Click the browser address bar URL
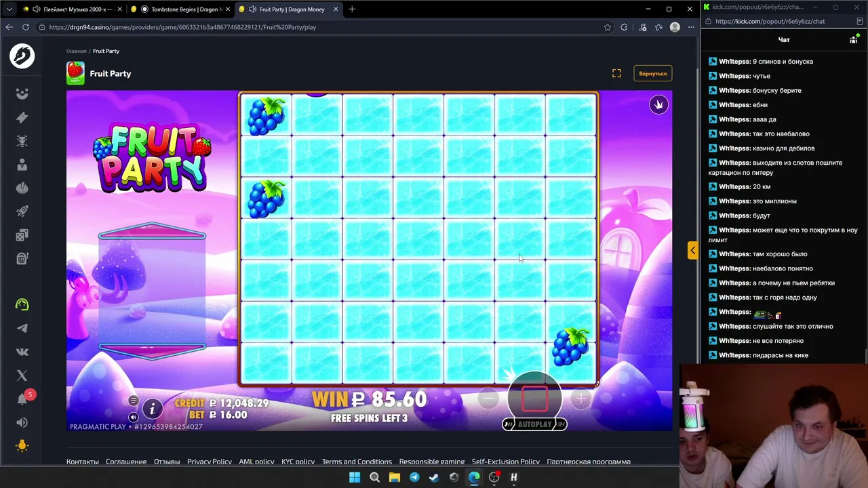868x488 pixels. point(183,27)
